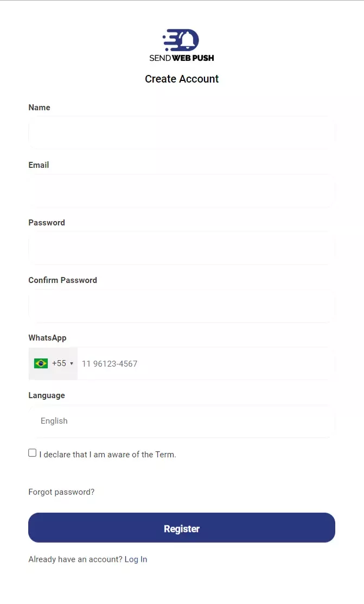364x604 pixels.
Task: Expand the country code dropdown arrow
Action: point(72,364)
